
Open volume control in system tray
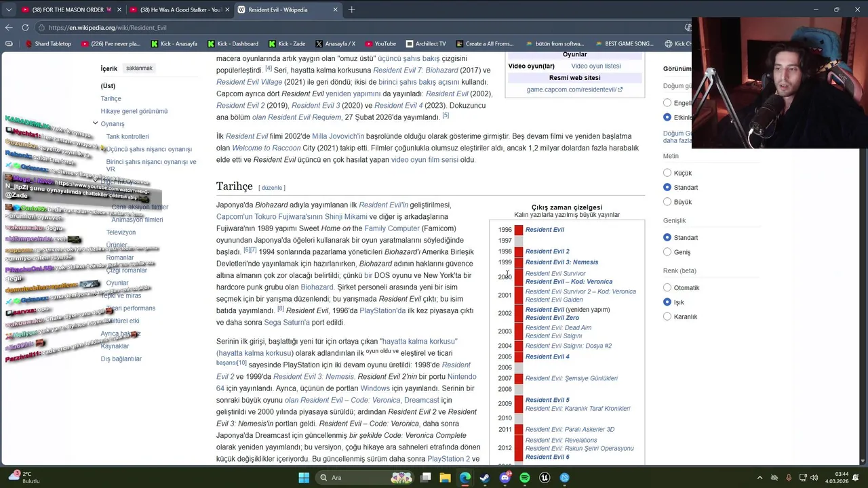[814, 478]
